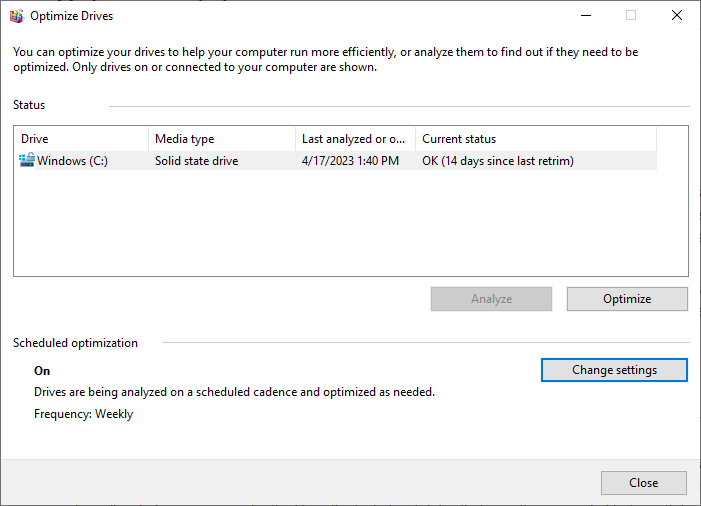Select the Windows (C:) drive name

[x=74, y=160]
